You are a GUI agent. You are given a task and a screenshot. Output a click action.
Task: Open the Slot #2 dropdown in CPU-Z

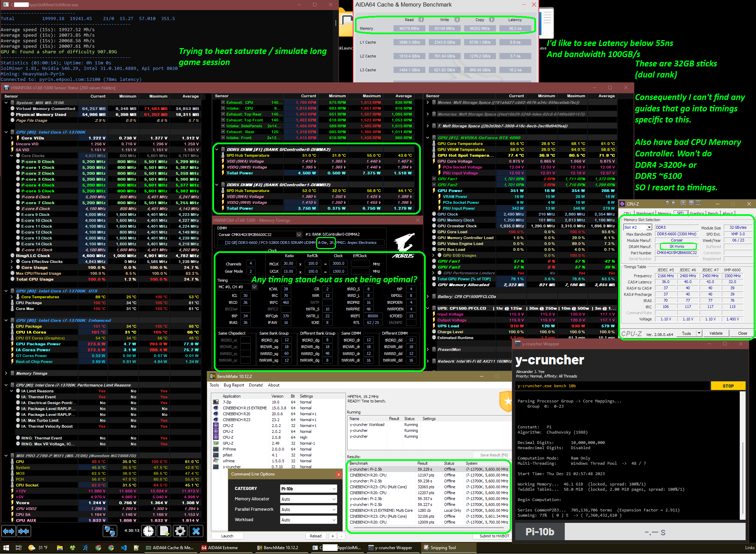coord(649,227)
